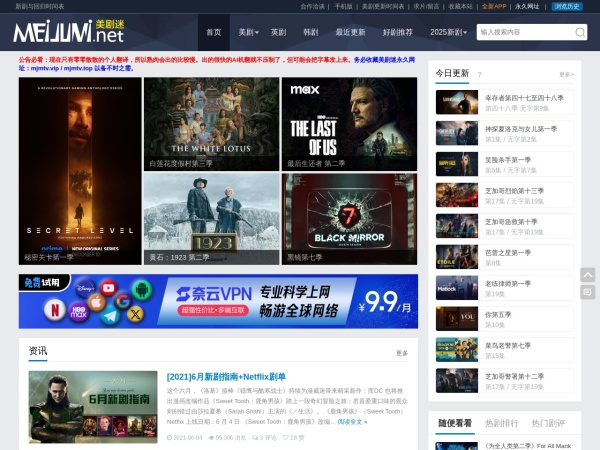Open the 美剧更新时间表 link in top bar
600x450 pixels.
[383, 7]
